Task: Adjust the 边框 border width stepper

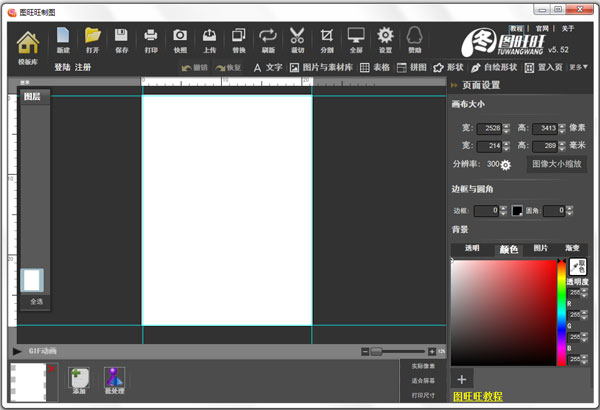Action: tap(503, 211)
